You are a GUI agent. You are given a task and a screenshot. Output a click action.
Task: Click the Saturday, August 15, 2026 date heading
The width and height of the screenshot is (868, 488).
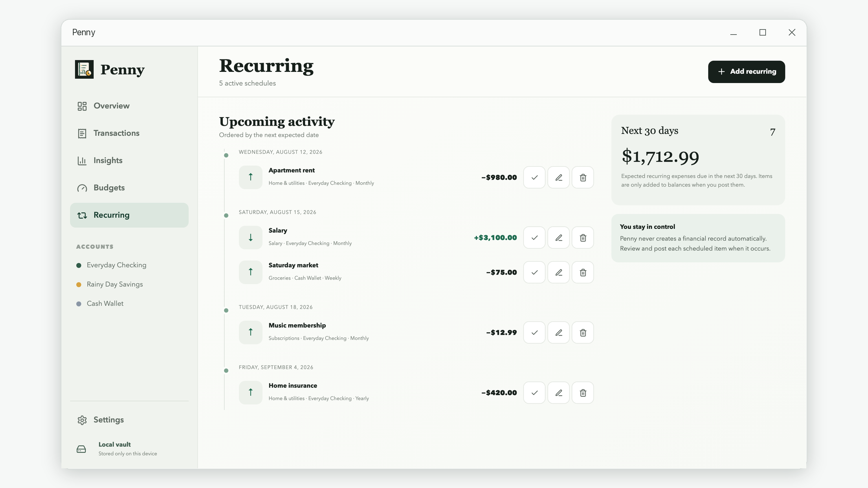[x=277, y=212]
